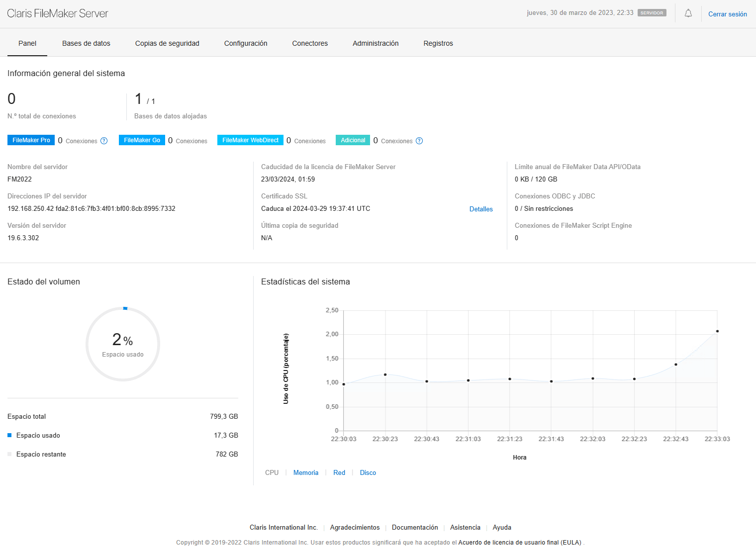Open the Acuerdo de licencia (EULA) link
Image resolution: width=756 pixels, height=556 pixels.
point(519,542)
